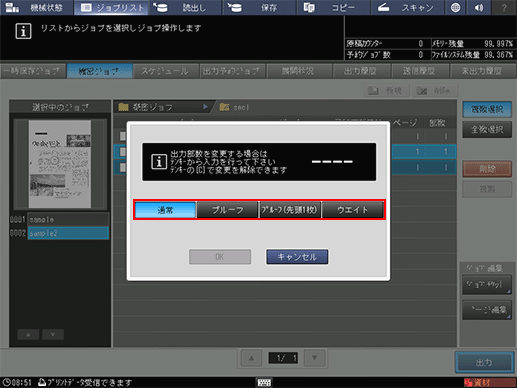The height and width of the screenshot is (388, 517).
Task: Click the 選択中のジョブ panel header
Action: 60,107
